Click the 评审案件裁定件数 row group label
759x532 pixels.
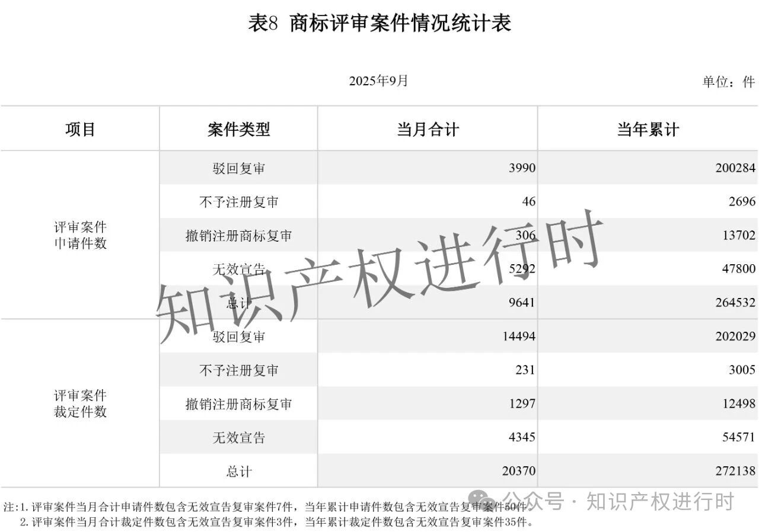point(80,403)
